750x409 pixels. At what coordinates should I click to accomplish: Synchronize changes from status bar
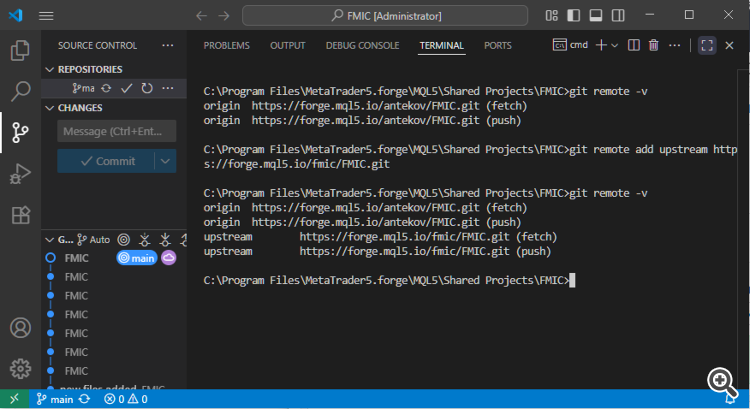[84, 399]
